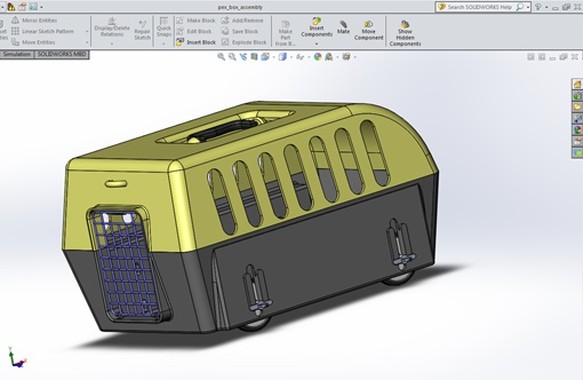Focus the Search SOLIDWORKS Help field
The image size is (583, 380).
point(480,7)
